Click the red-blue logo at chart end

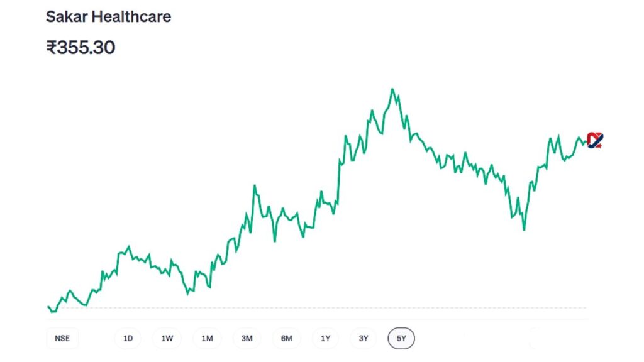click(x=594, y=140)
